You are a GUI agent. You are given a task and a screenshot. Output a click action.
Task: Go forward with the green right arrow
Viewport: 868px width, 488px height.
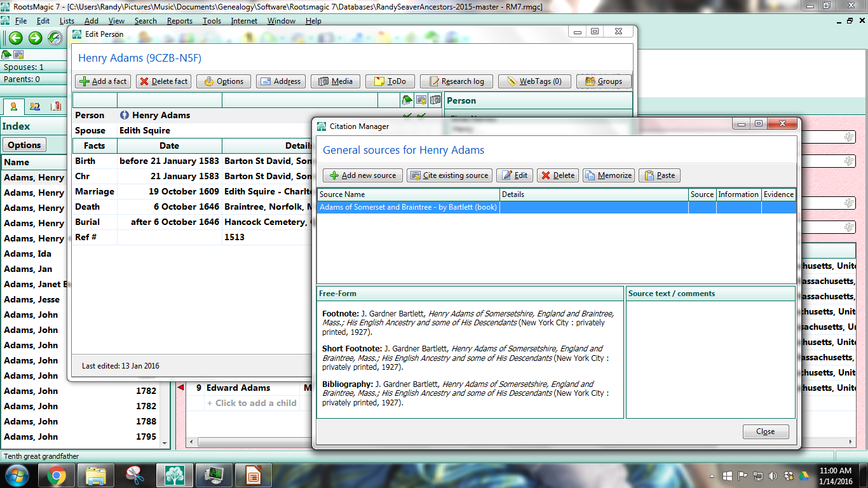pos(35,38)
